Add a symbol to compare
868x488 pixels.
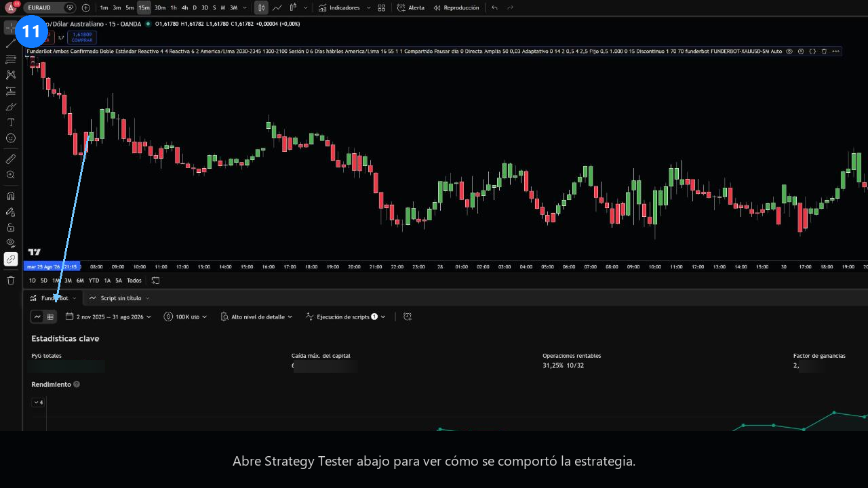(85, 7)
